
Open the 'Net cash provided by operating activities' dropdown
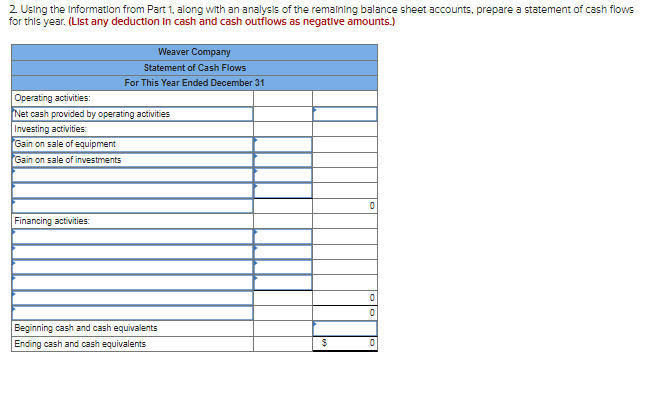(133, 114)
